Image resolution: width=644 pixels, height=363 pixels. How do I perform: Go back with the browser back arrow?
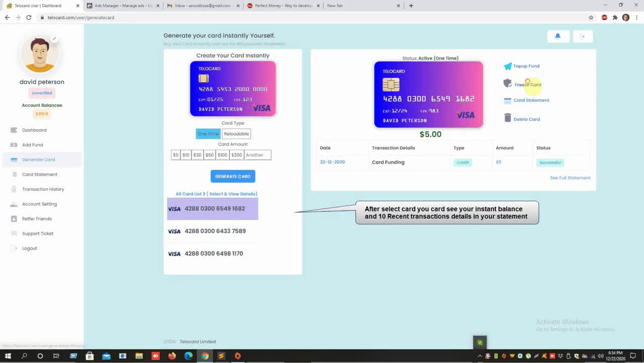(x=7, y=17)
